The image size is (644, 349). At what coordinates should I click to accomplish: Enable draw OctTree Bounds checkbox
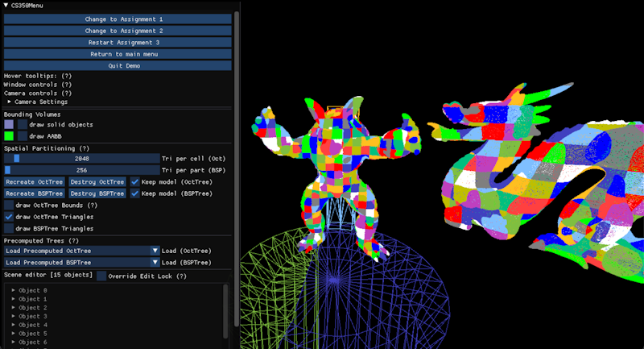[9, 205]
